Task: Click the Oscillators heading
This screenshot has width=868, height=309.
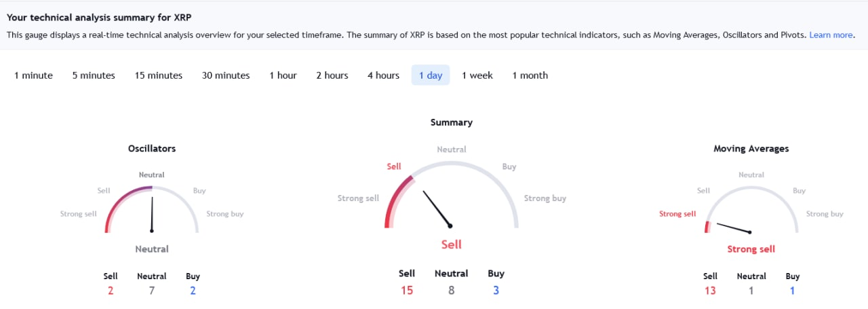Action: coord(152,148)
